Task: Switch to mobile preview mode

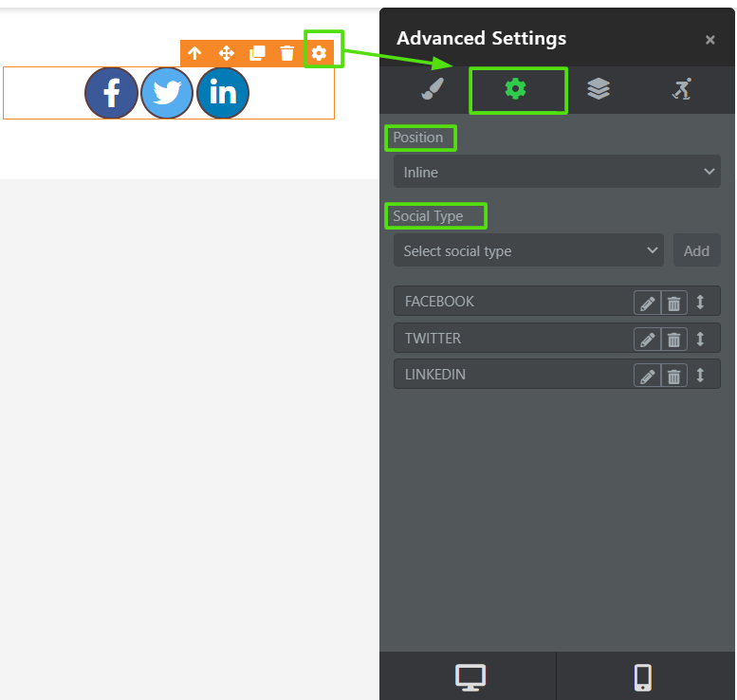Action: tap(642, 677)
